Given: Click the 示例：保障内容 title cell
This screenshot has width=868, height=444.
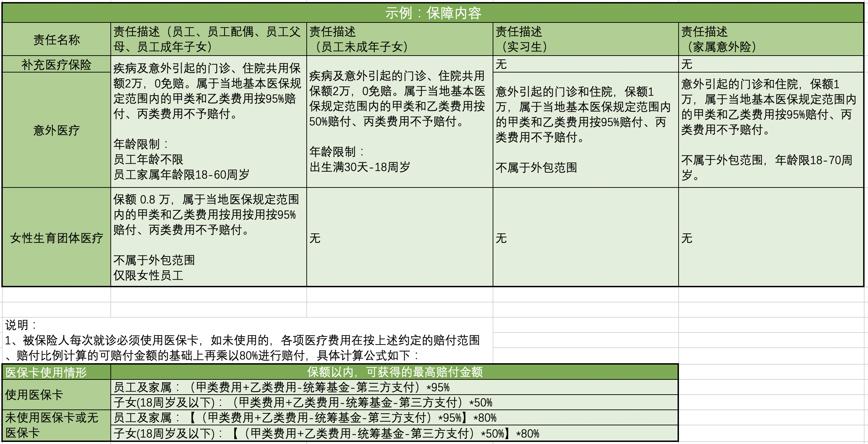Looking at the screenshot, I should point(433,13).
